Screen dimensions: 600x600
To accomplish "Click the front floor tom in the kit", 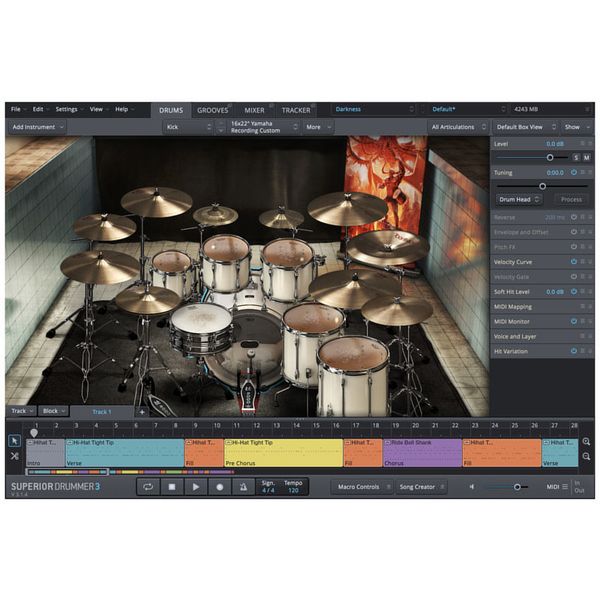I will tap(353, 377).
